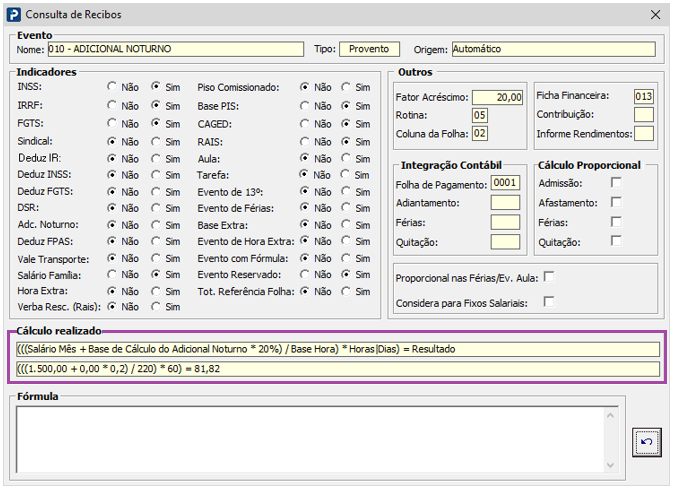Click the Ficha Financeira field
The image size is (674, 489).
click(643, 96)
